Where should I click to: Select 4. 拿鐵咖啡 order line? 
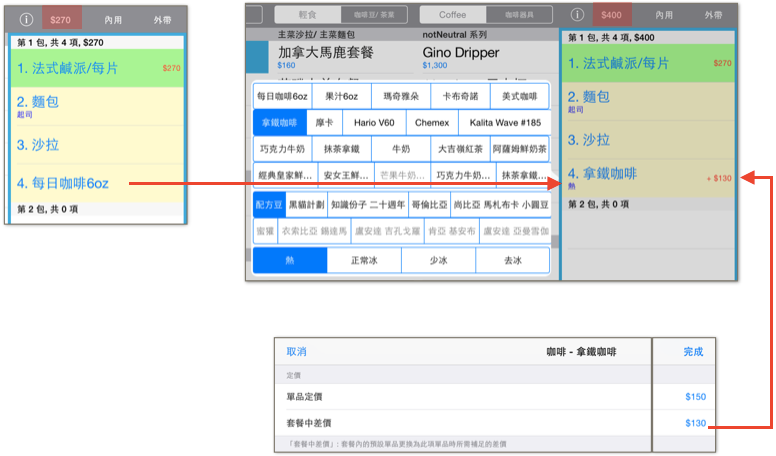click(648, 178)
